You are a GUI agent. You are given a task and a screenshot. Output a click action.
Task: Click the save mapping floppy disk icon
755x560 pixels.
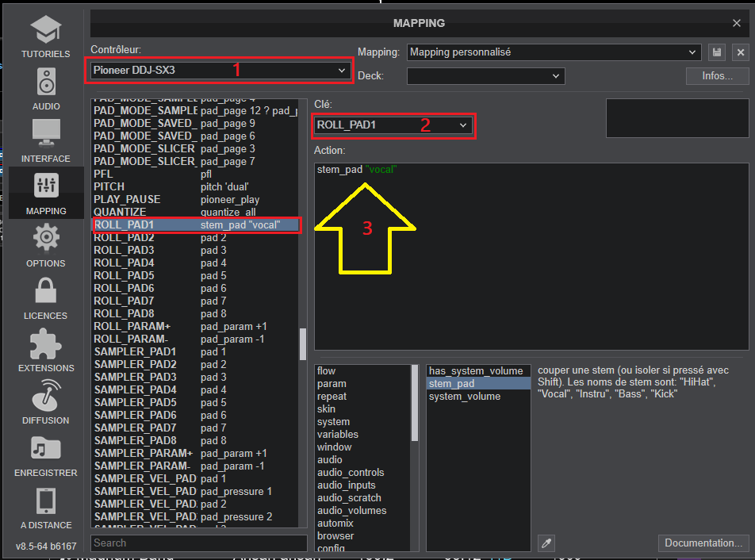[x=717, y=52]
